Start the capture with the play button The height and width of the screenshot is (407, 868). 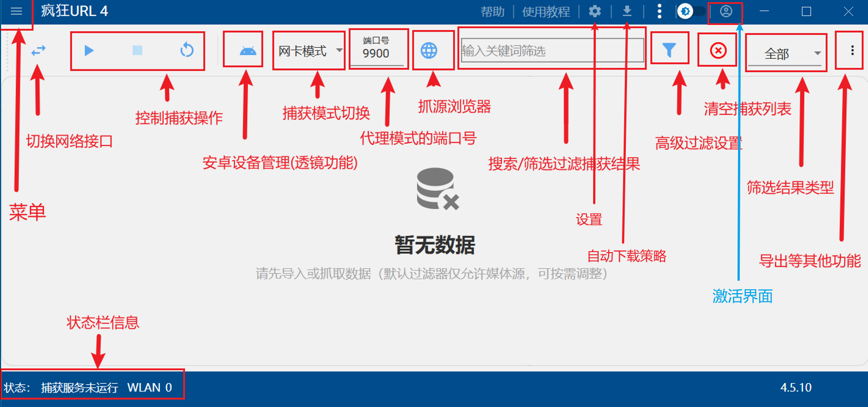pyautogui.click(x=89, y=49)
